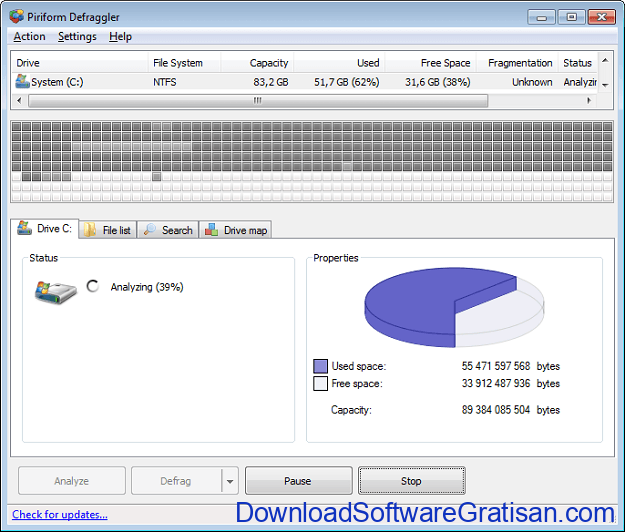The width and height of the screenshot is (625, 532).
Task: Pause the analysis with the Pause button
Action: [299, 481]
